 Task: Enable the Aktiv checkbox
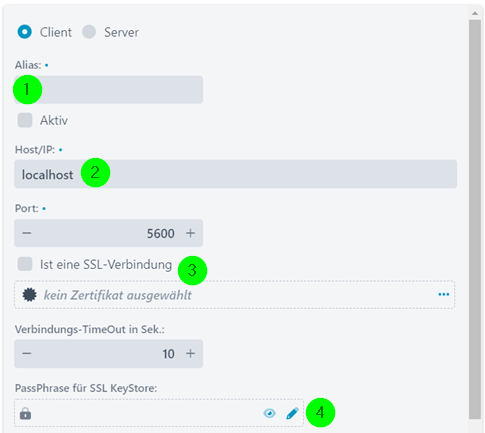coord(25,120)
